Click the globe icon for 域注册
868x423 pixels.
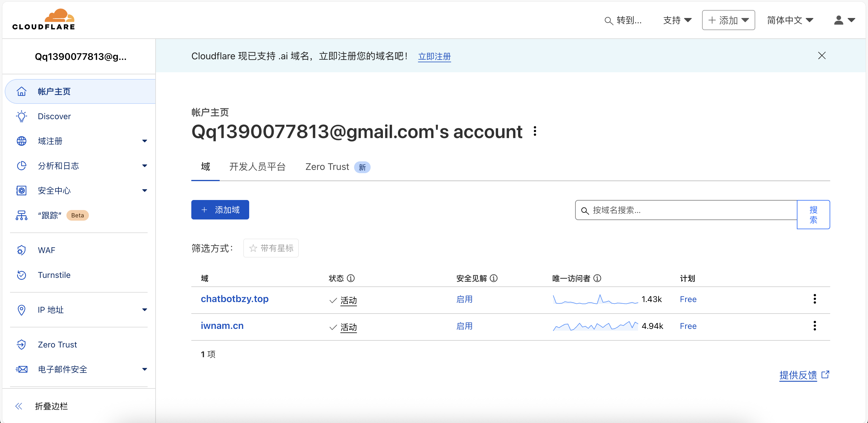(22, 141)
